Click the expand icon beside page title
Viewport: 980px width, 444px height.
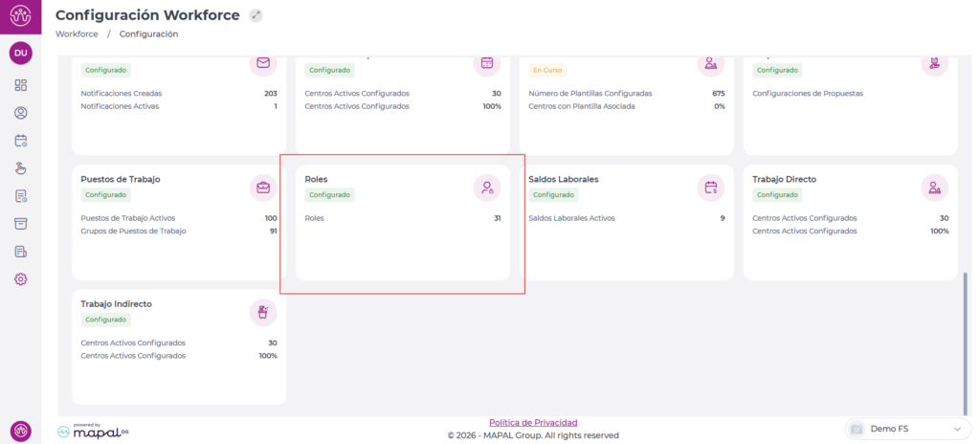pos(256,15)
